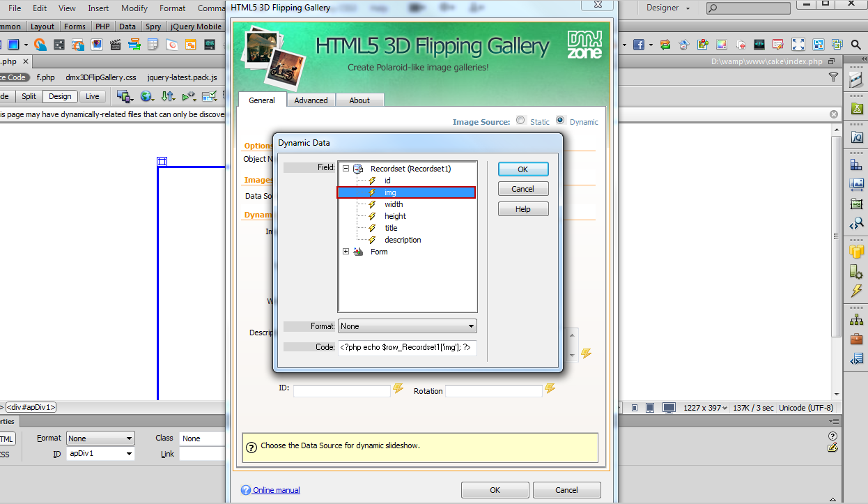This screenshot has height=504, width=868.
Task: Open the Modify menu
Action: point(134,8)
